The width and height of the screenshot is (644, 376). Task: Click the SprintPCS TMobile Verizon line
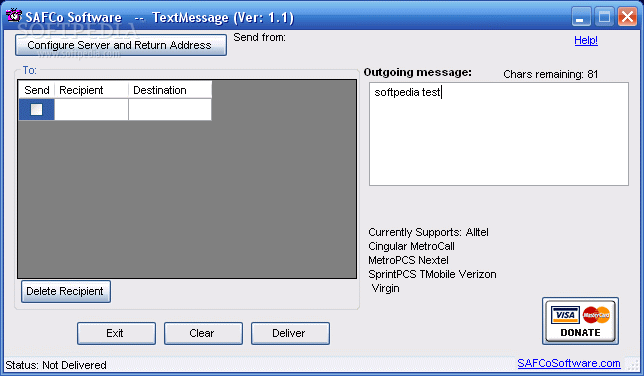[432, 274]
